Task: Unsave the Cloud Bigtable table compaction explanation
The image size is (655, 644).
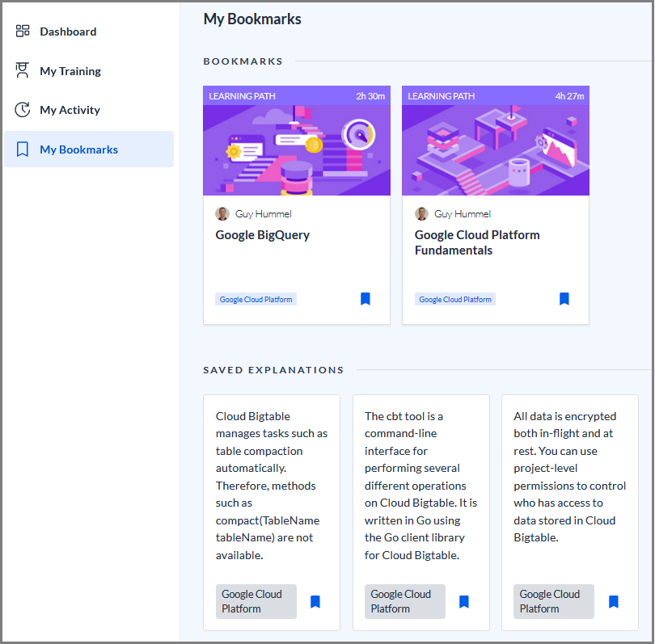Action: [x=315, y=601]
